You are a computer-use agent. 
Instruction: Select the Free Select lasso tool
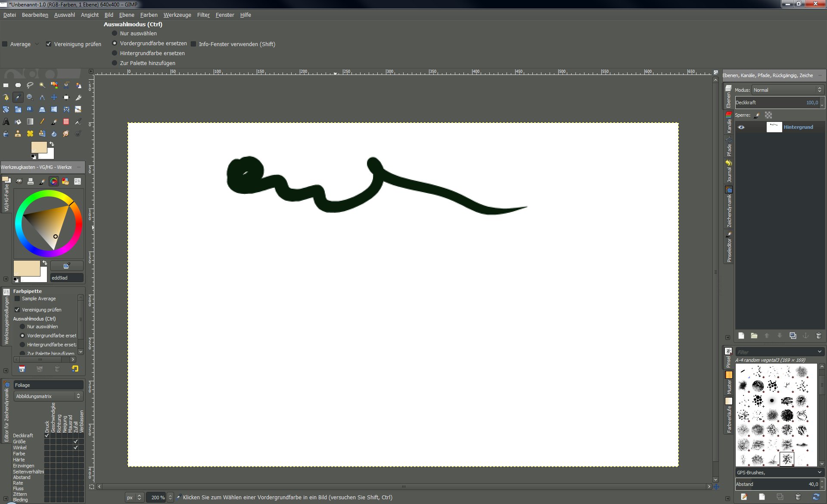pos(30,85)
